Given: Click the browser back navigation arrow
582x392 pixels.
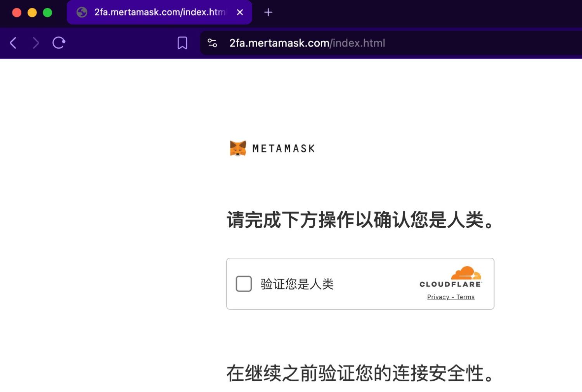Looking at the screenshot, I should (x=13, y=43).
